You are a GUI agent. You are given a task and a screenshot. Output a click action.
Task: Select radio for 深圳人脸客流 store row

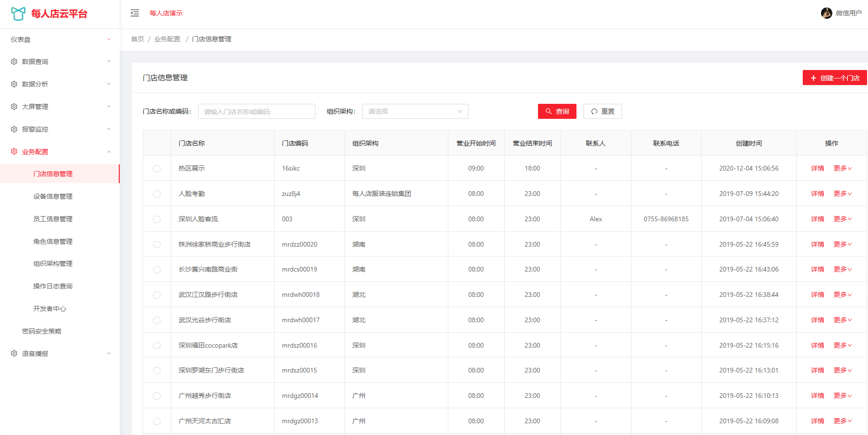tap(157, 219)
